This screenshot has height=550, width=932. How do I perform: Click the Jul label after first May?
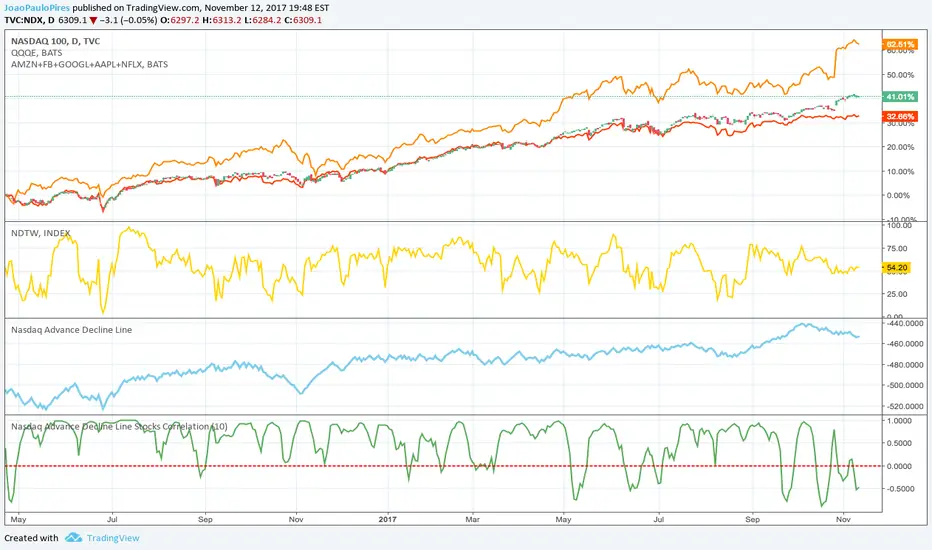tap(111, 519)
